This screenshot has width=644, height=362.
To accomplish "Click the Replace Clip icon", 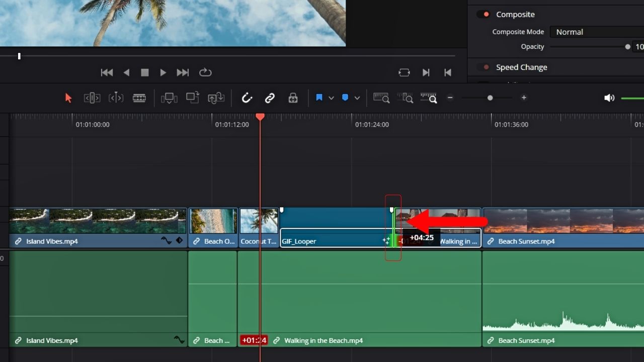I will 216,98.
